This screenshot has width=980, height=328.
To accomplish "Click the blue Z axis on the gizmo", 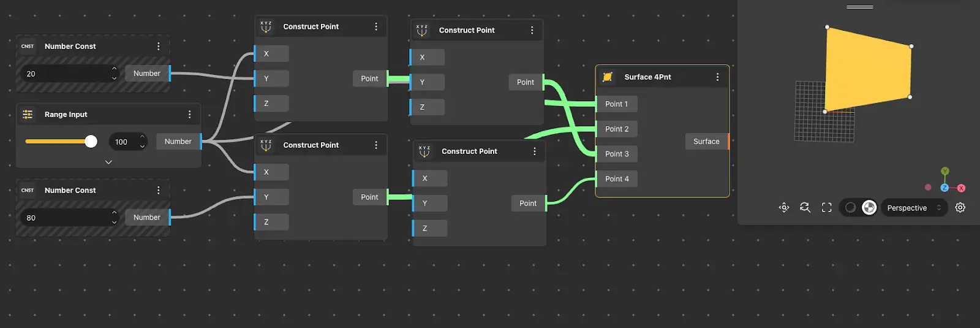I will [944, 188].
